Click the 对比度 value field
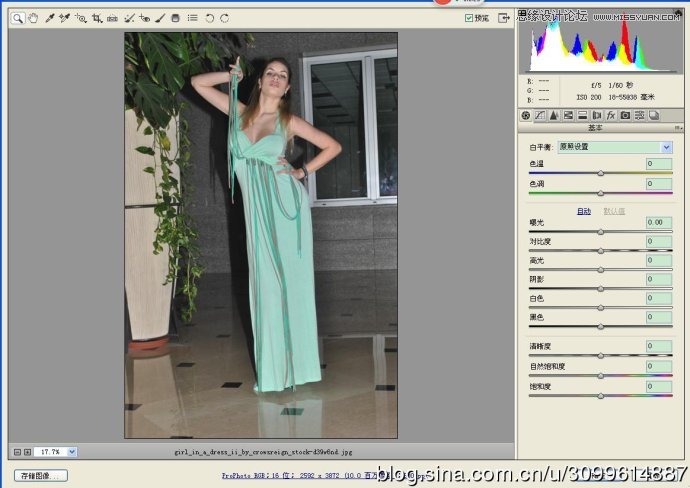 tap(659, 242)
